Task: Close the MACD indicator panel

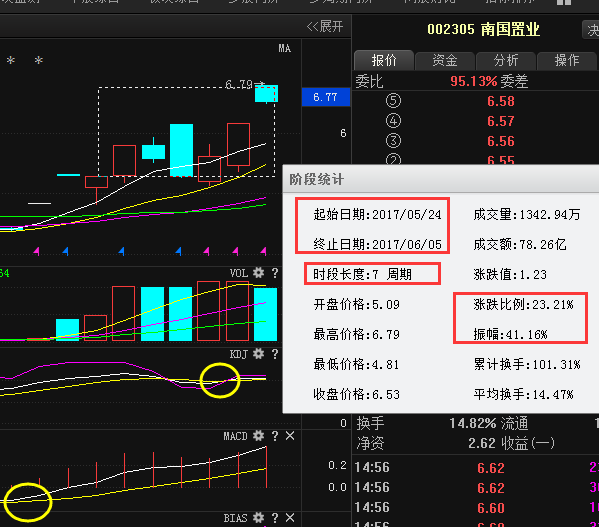Action: point(290,436)
